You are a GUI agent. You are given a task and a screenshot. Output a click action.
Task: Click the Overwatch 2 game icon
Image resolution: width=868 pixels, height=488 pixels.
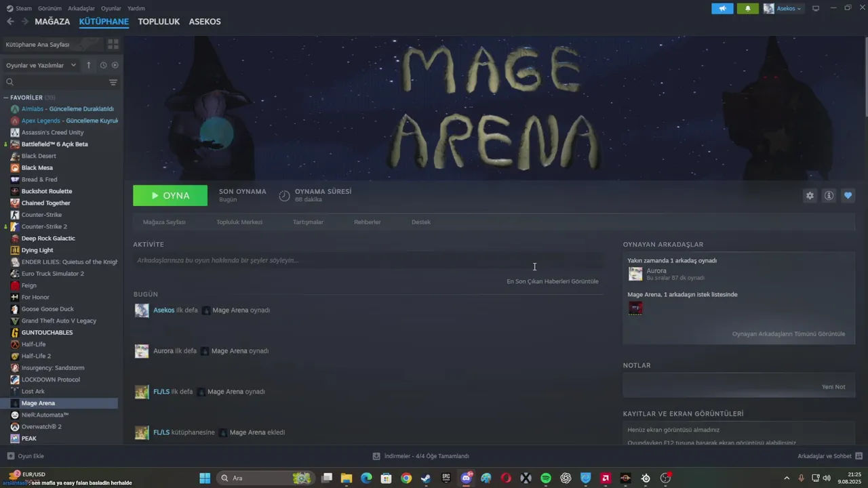coord(15,427)
